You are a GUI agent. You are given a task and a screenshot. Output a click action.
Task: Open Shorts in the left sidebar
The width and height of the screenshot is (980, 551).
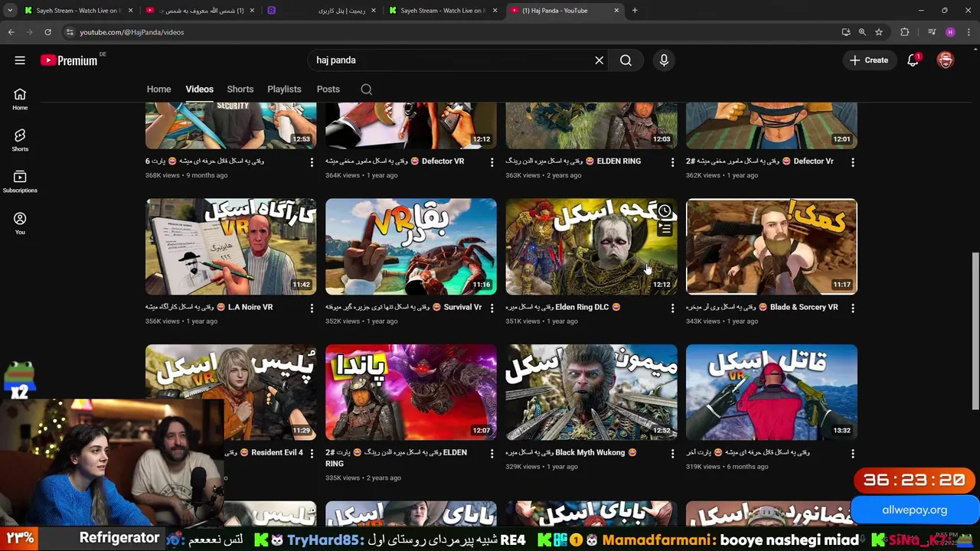coord(20,140)
